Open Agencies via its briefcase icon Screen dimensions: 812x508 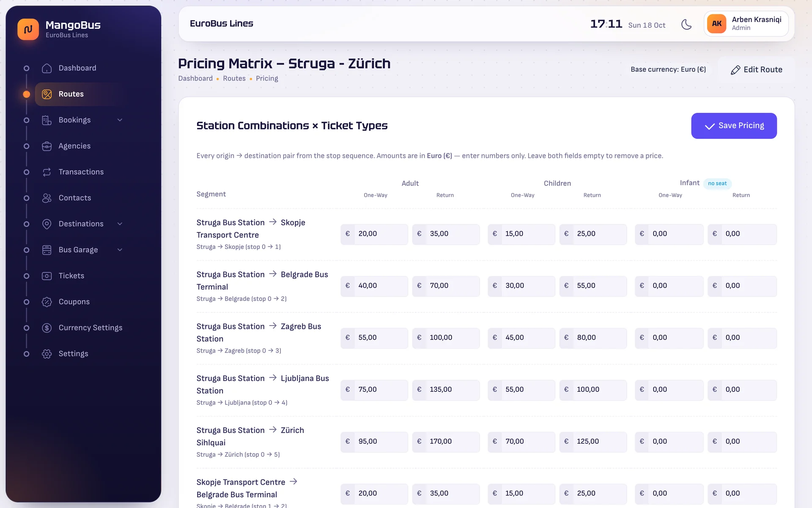[47, 146]
